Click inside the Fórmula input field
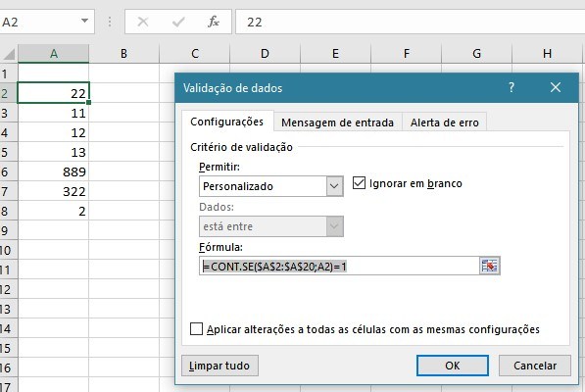 [x=339, y=266]
